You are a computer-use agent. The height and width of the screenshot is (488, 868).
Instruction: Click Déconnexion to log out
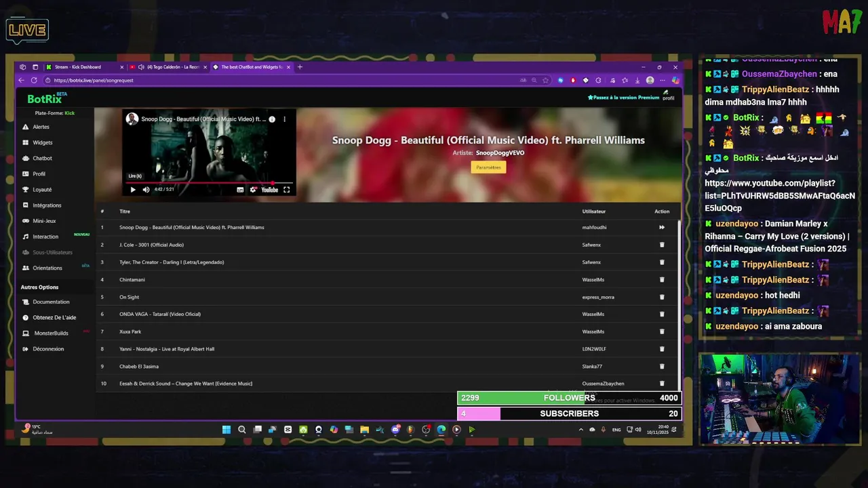48,348
